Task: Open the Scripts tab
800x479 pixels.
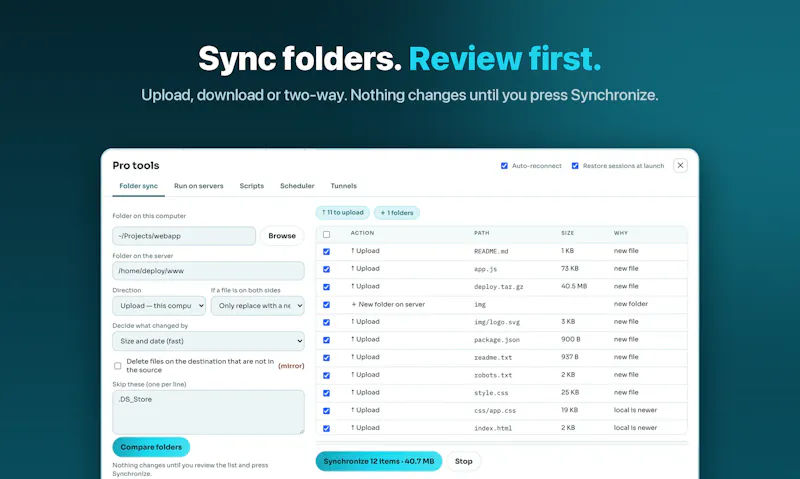Action: [252, 186]
